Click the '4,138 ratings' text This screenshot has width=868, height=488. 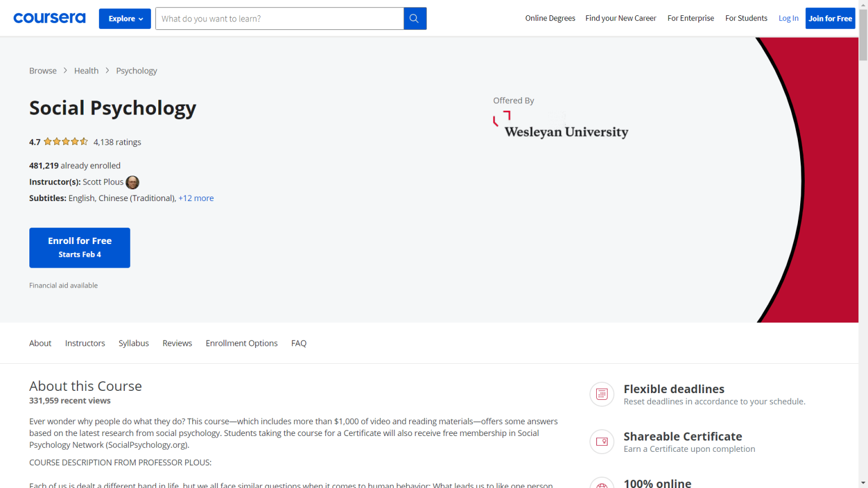click(x=117, y=142)
